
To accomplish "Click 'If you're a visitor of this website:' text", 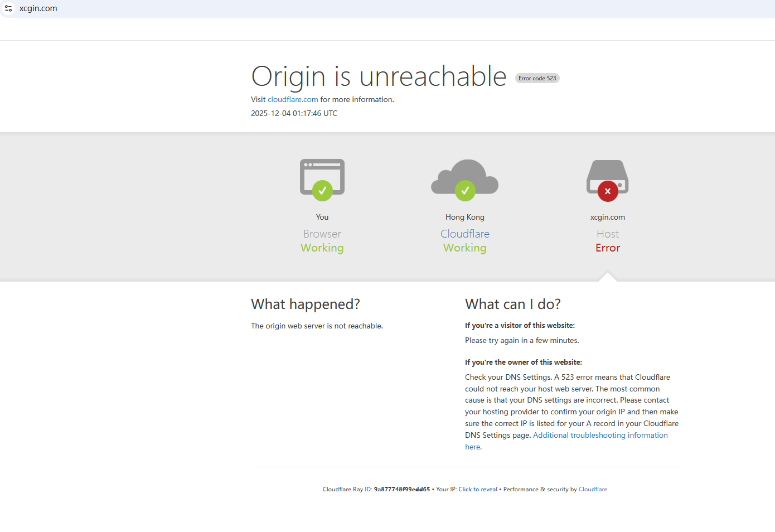I will point(520,325).
